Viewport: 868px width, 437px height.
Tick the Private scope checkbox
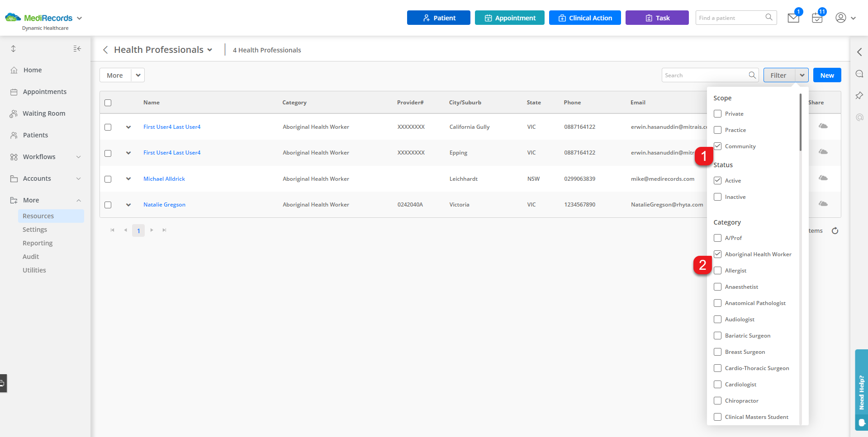tap(717, 113)
